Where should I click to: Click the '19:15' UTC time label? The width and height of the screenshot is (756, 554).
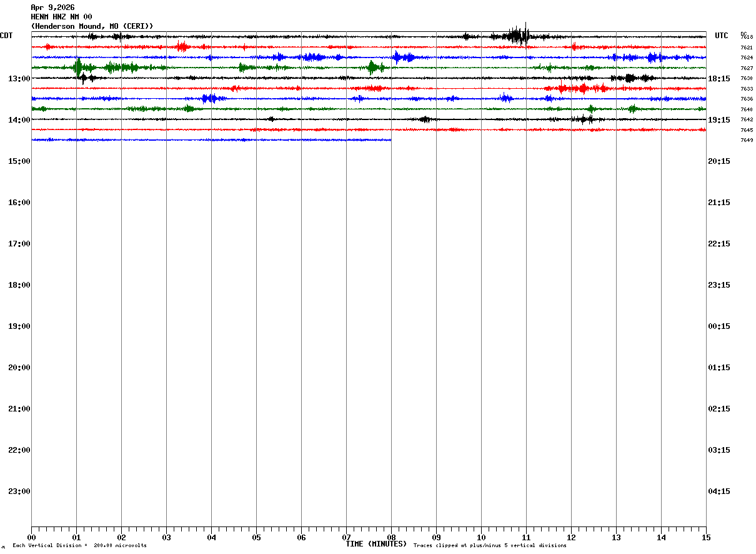click(x=719, y=120)
